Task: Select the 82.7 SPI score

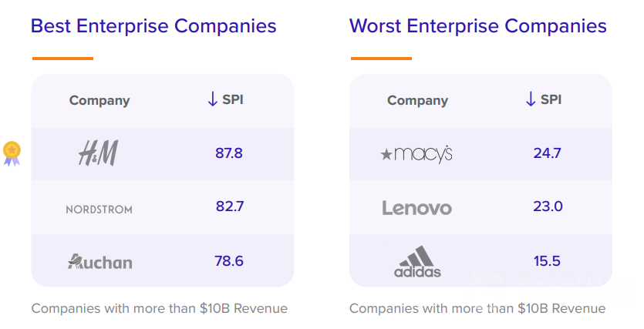Action: pos(230,206)
